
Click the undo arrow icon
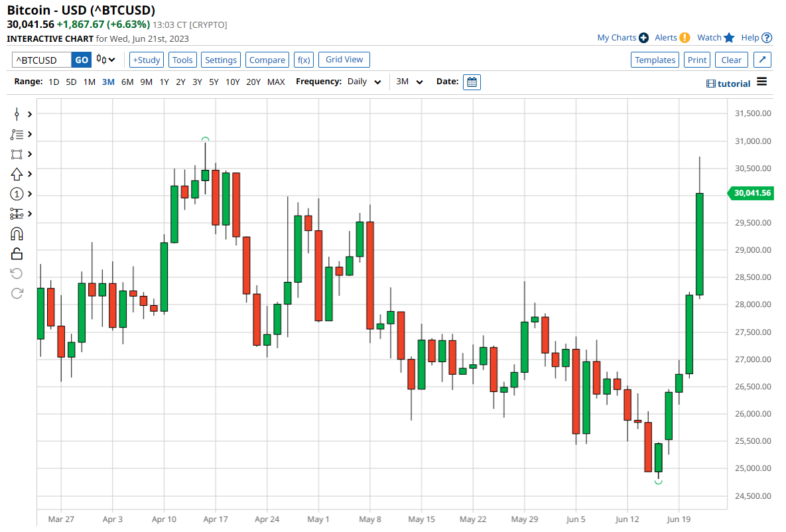pos(17,273)
